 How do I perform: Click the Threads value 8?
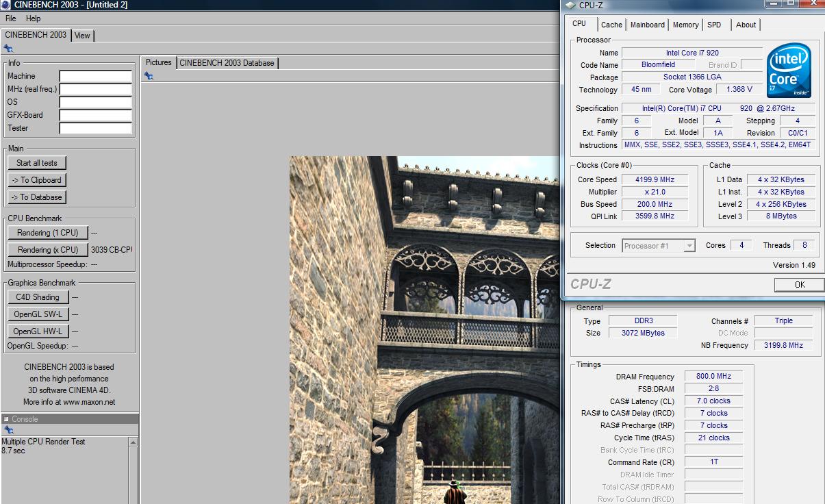click(804, 245)
